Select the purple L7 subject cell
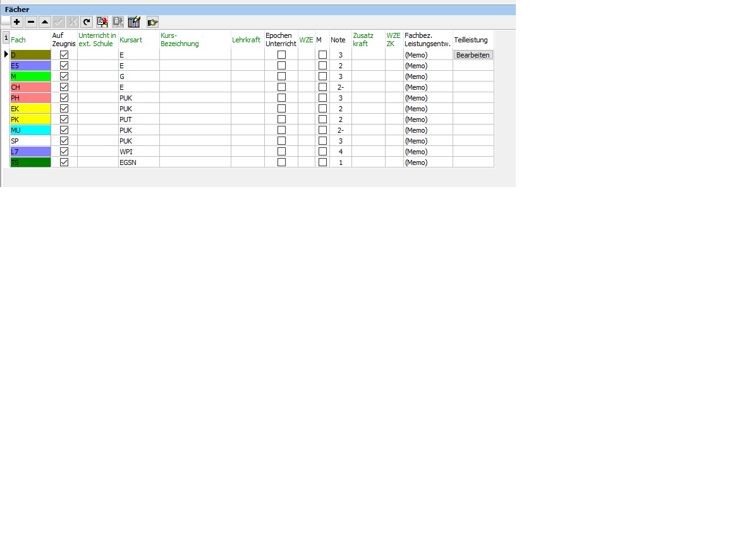 [30, 152]
